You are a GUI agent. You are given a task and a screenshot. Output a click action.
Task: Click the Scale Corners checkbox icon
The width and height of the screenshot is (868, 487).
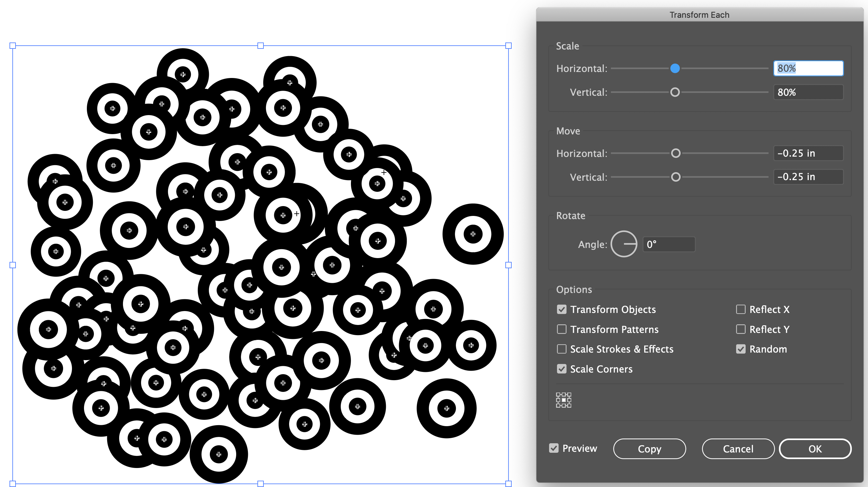point(560,369)
